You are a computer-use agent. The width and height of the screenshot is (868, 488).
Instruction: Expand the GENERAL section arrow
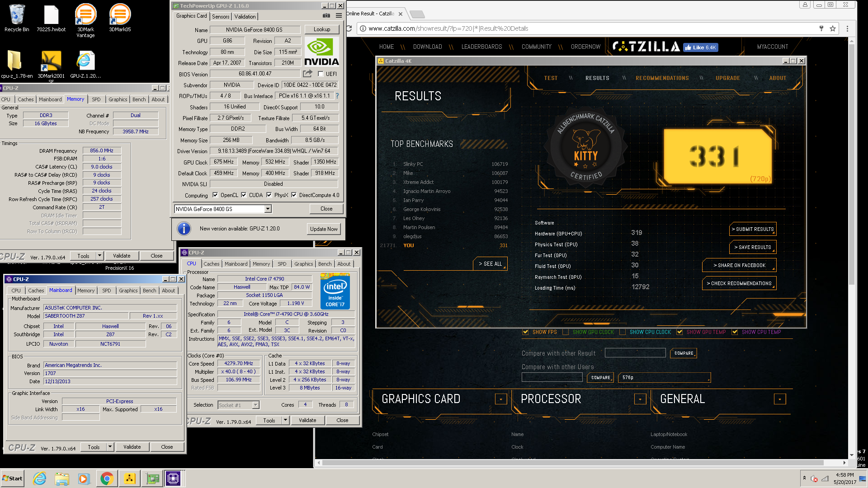point(780,399)
